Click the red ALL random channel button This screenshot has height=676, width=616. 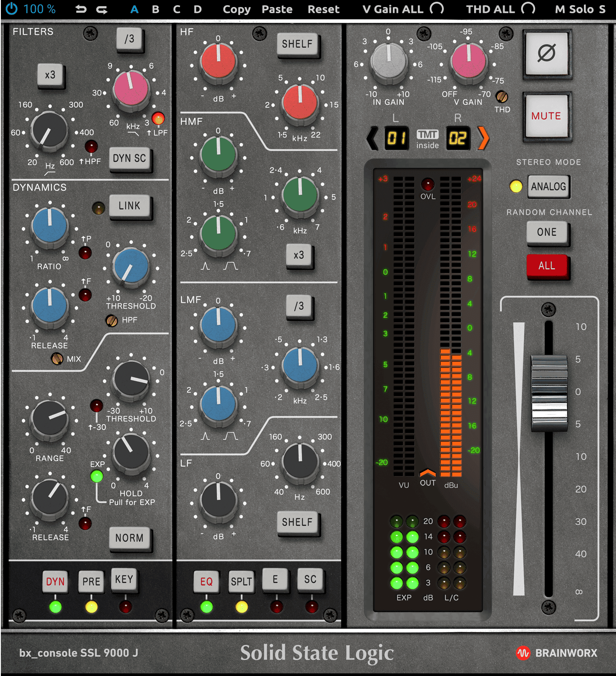click(x=547, y=265)
